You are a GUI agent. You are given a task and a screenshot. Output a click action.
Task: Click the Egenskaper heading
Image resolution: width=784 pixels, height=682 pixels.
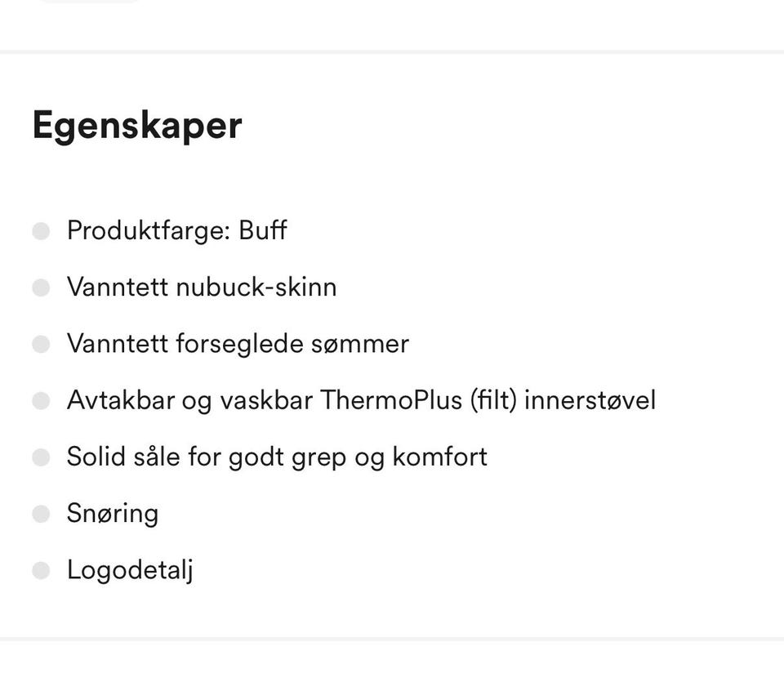pyautogui.click(x=137, y=126)
